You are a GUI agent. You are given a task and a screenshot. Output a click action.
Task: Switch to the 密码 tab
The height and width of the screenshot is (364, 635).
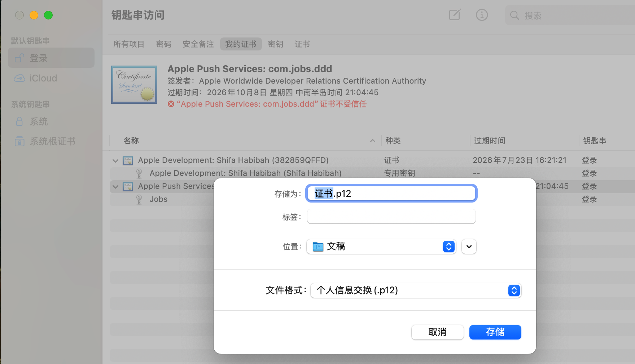pyautogui.click(x=163, y=44)
